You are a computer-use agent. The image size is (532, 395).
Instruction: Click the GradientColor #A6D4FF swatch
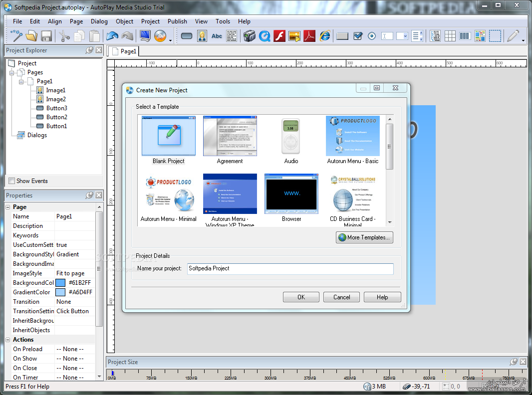pyautogui.click(x=60, y=292)
